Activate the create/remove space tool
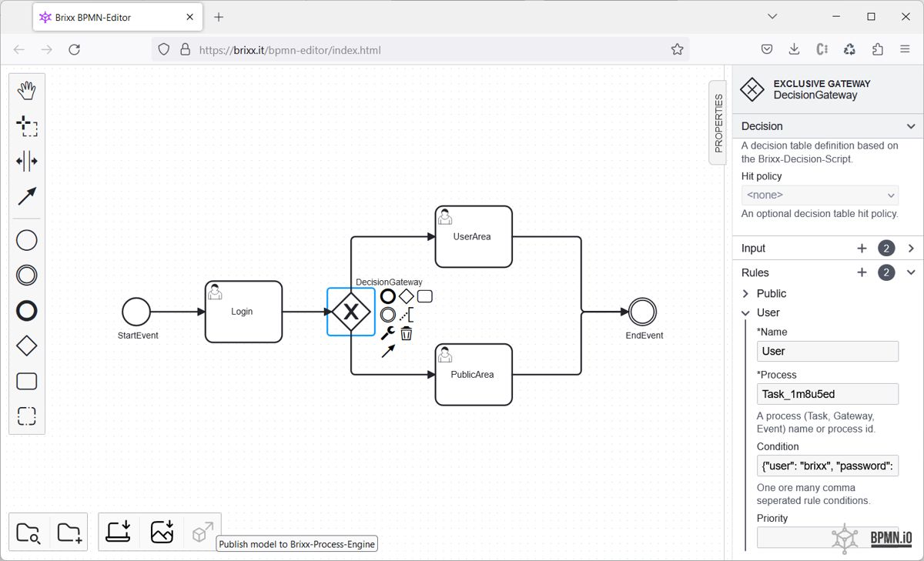This screenshot has width=924, height=561. click(27, 162)
